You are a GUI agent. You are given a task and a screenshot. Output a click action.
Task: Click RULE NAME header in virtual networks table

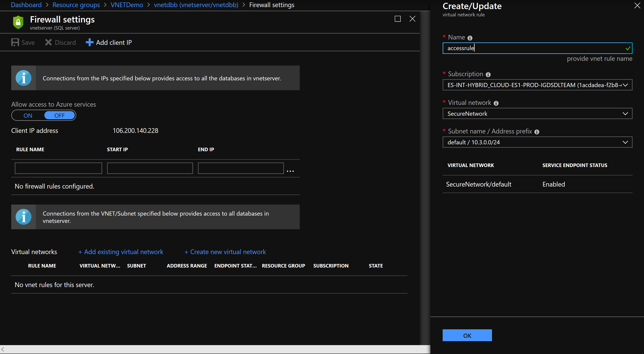(x=42, y=266)
